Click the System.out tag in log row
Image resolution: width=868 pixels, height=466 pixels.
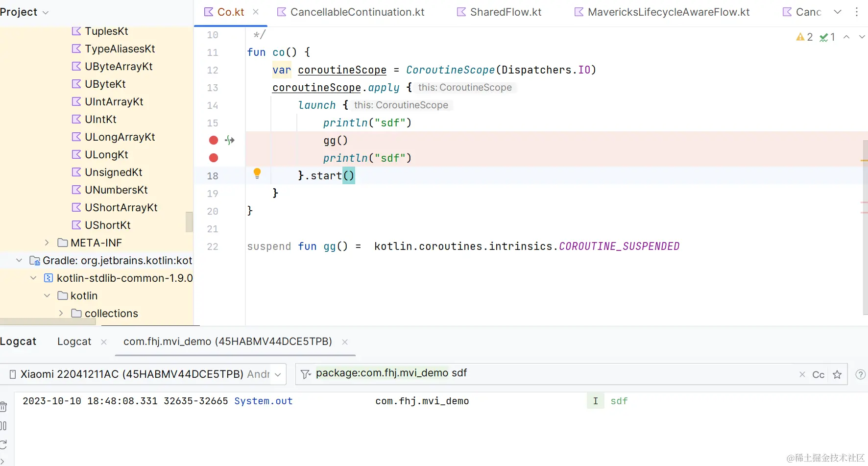click(x=264, y=401)
